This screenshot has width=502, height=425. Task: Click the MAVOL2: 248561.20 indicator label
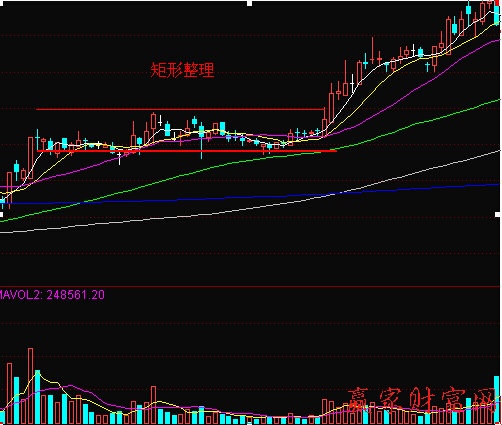pyautogui.click(x=52, y=295)
